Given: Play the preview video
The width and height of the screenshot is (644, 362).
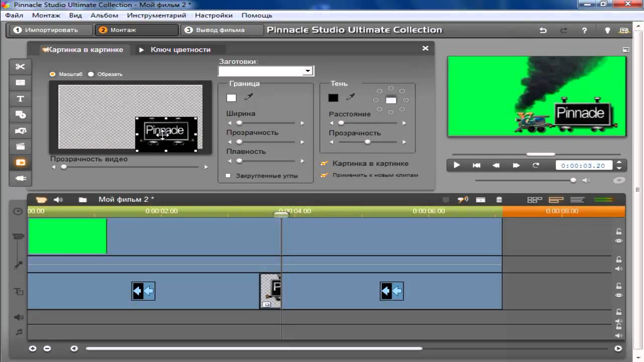Looking at the screenshot, I should [457, 165].
